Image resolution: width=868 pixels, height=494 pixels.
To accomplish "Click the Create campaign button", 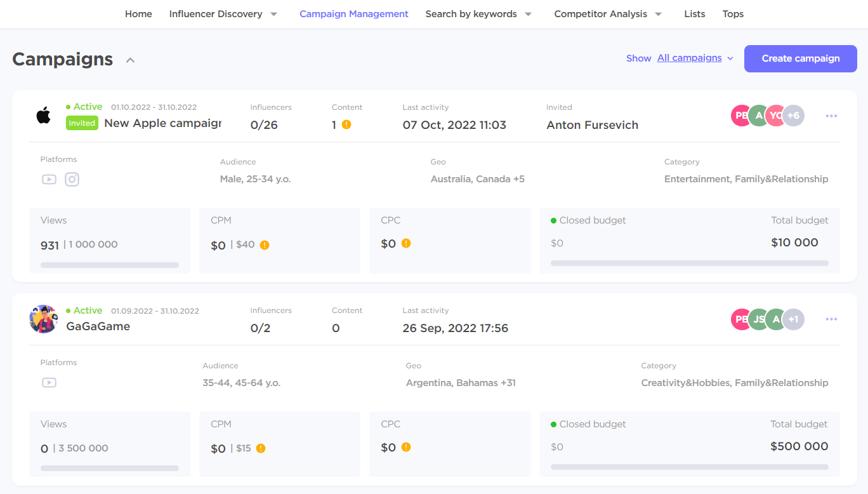I will click(801, 58).
